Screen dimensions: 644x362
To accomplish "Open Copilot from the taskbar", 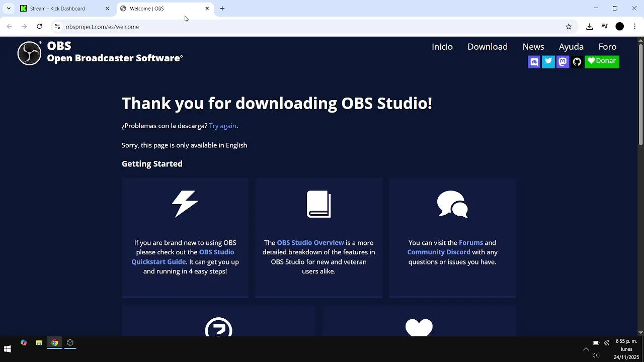I will [24, 343].
